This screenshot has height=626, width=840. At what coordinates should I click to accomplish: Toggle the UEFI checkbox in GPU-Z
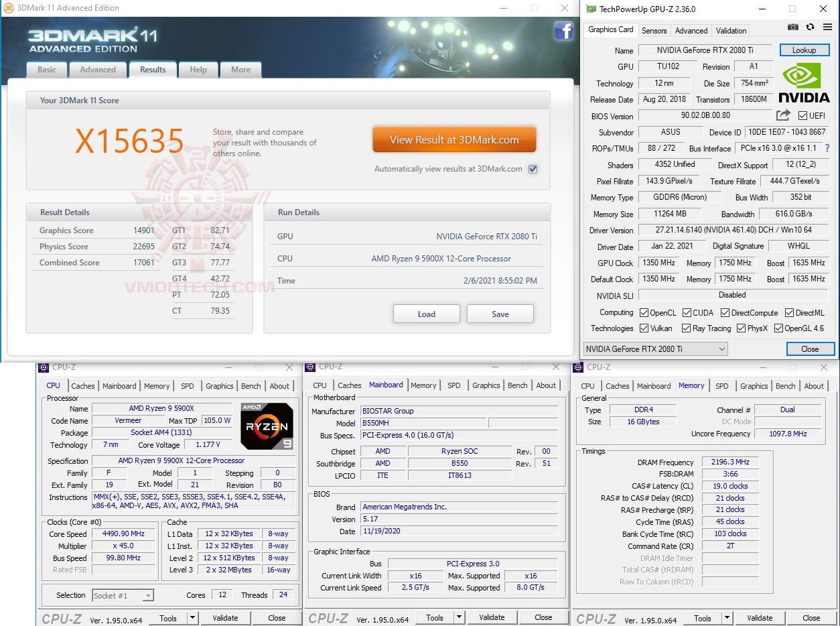[802, 116]
